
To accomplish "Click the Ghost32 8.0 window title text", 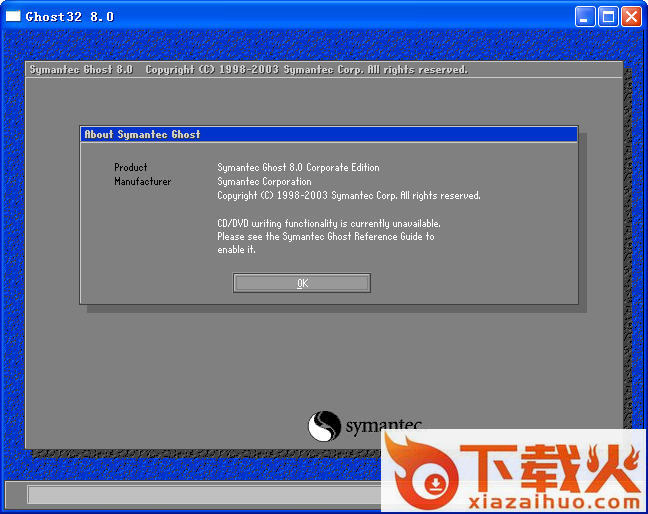I will tap(69, 17).
